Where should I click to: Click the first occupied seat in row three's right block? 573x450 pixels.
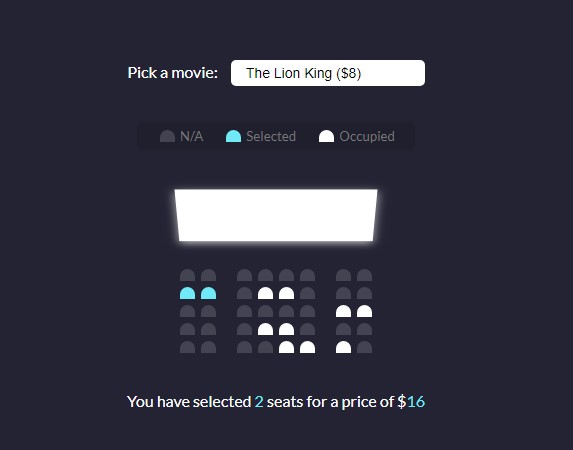click(x=344, y=311)
